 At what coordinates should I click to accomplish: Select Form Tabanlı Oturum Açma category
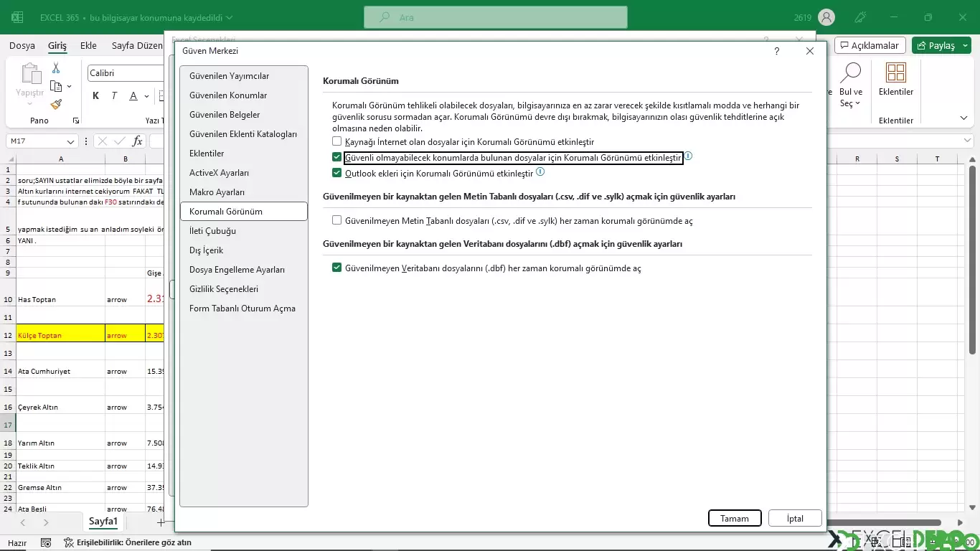click(244, 309)
